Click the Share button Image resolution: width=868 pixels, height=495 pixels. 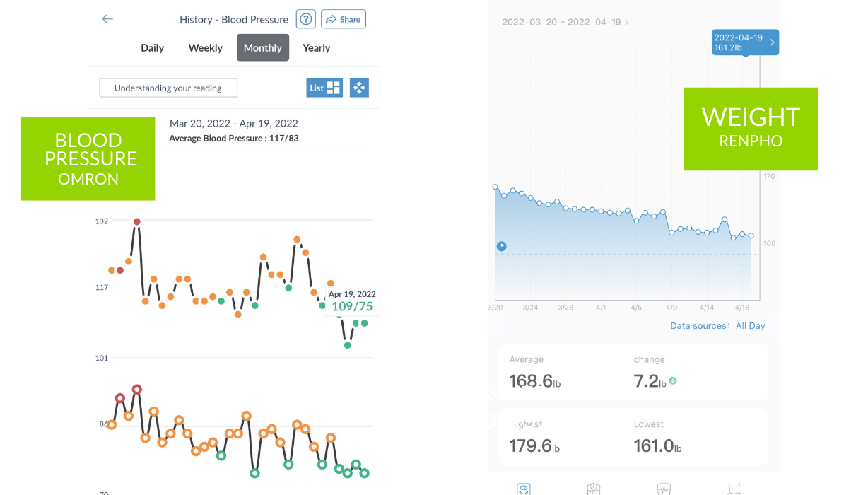[344, 19]
